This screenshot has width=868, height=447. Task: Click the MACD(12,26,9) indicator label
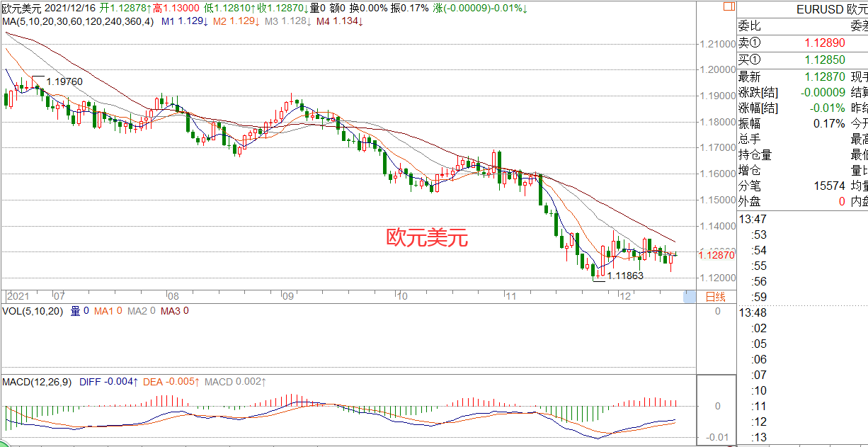coord(38,382)
